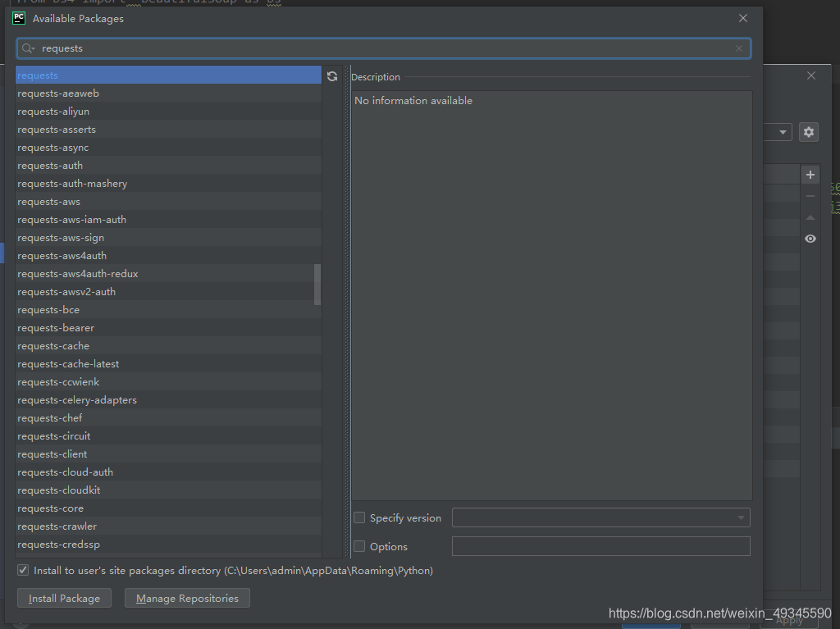This screenshot has width=840, height=629.
Task: Click the Options text input field
Action: [x=600, y=546]
